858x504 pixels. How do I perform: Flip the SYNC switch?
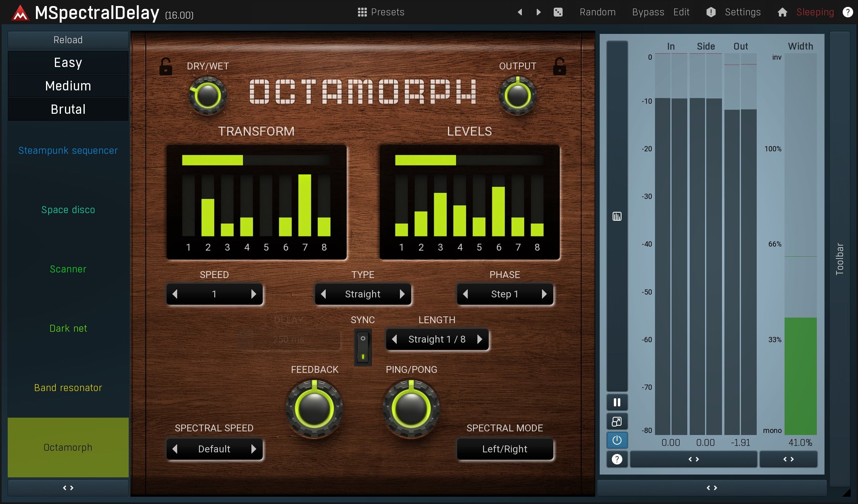[362, 346]
